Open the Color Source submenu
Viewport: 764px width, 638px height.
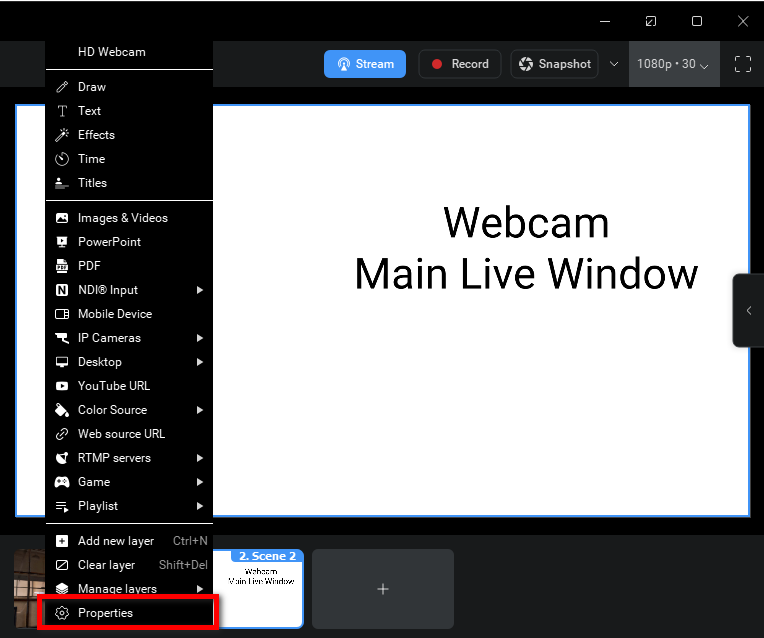112,410
